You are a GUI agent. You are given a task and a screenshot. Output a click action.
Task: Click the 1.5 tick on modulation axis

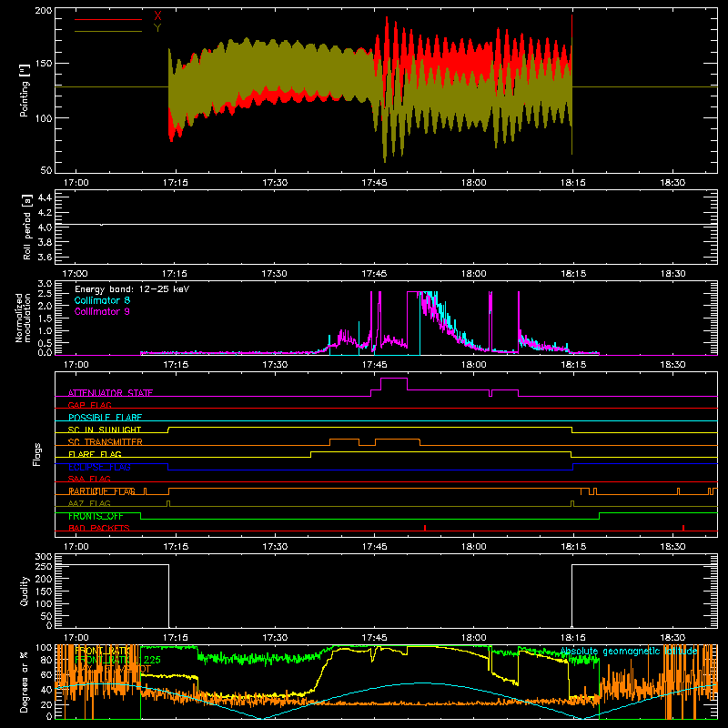pos(45,318)
